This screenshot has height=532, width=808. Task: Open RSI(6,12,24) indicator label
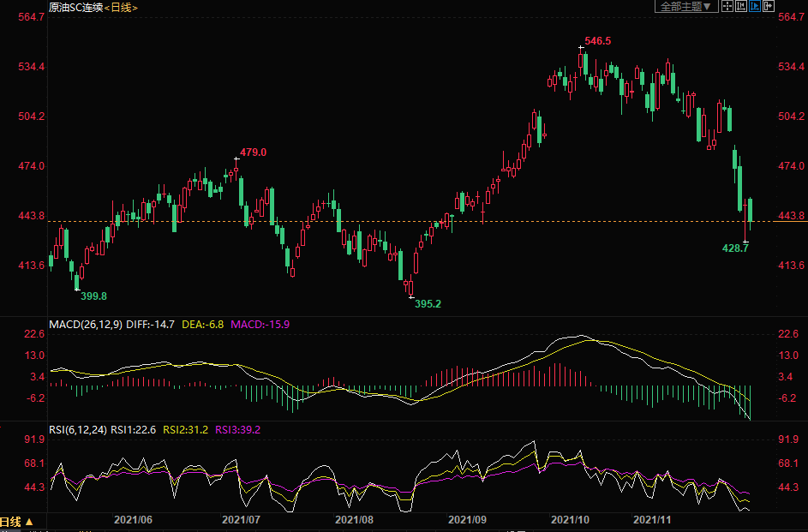[78, 430]
